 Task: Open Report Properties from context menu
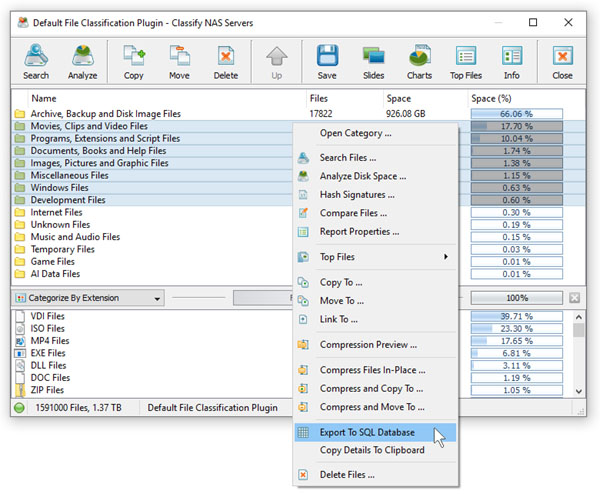(x=359, y=232)
